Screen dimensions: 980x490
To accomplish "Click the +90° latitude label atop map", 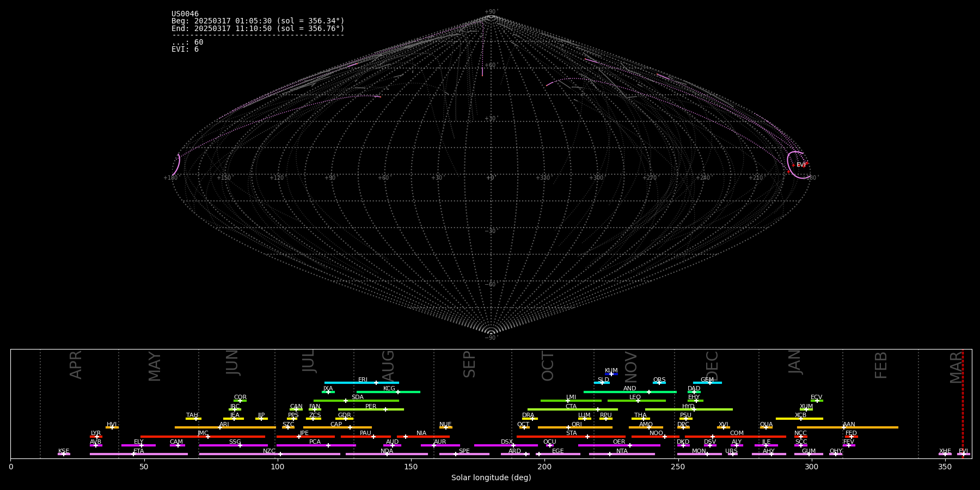I will point(491,11).
